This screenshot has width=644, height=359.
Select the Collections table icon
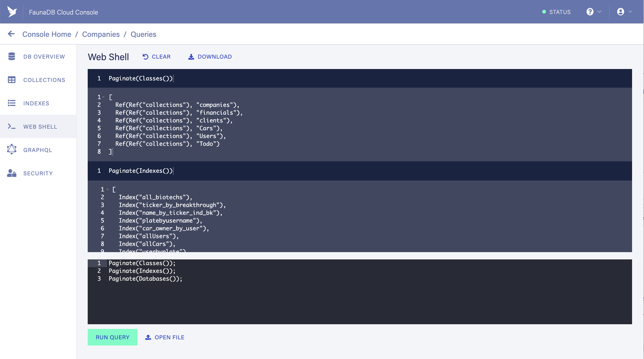pyautogui.click(x=12, y=80)
